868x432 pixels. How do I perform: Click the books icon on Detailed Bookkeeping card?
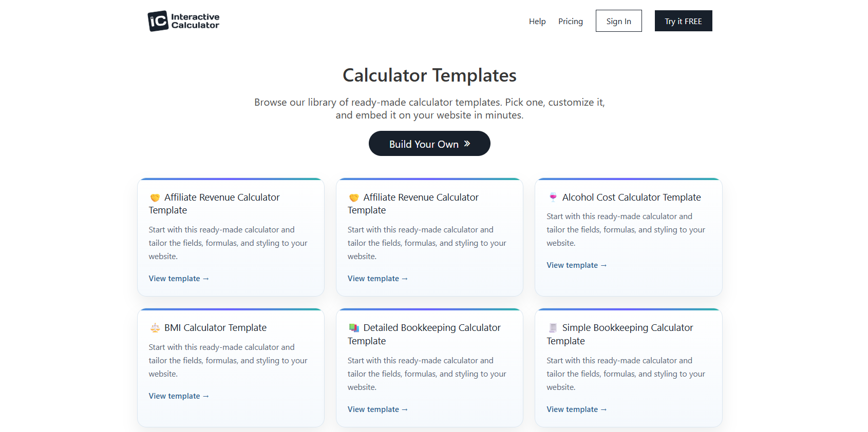pos(354,327)
